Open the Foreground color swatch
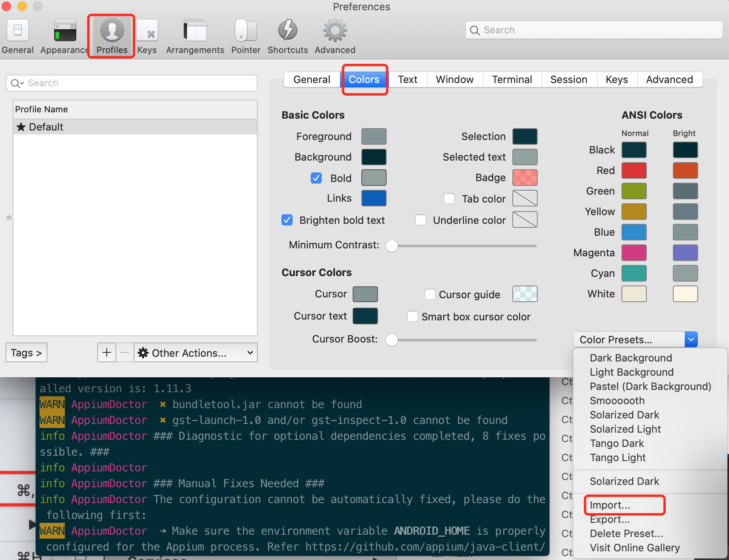729x560 pixels. (x=374, y=136)
